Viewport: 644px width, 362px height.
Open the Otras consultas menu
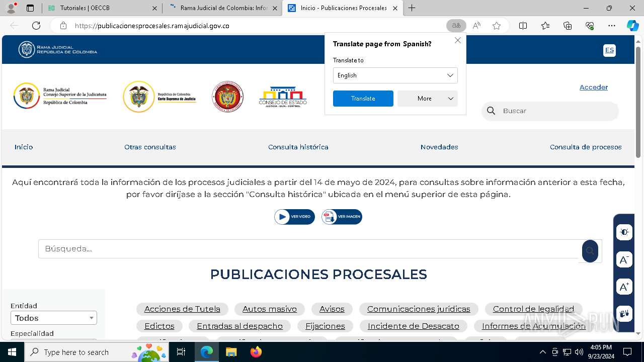150,147
